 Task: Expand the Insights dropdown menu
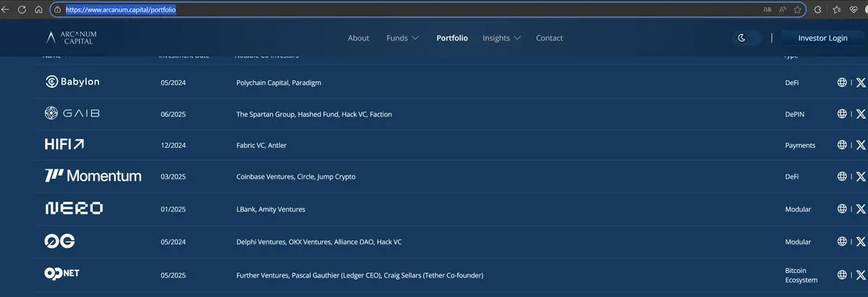coord(502,38)
